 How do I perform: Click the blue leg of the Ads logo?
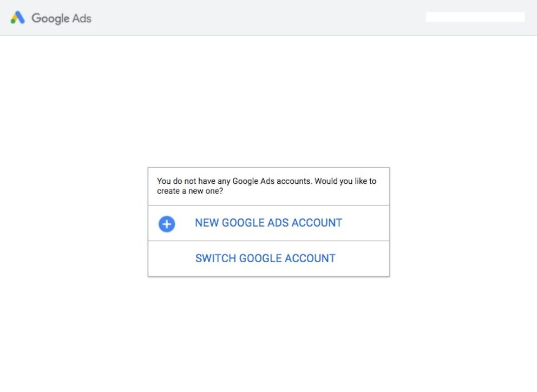coord(20,17)
